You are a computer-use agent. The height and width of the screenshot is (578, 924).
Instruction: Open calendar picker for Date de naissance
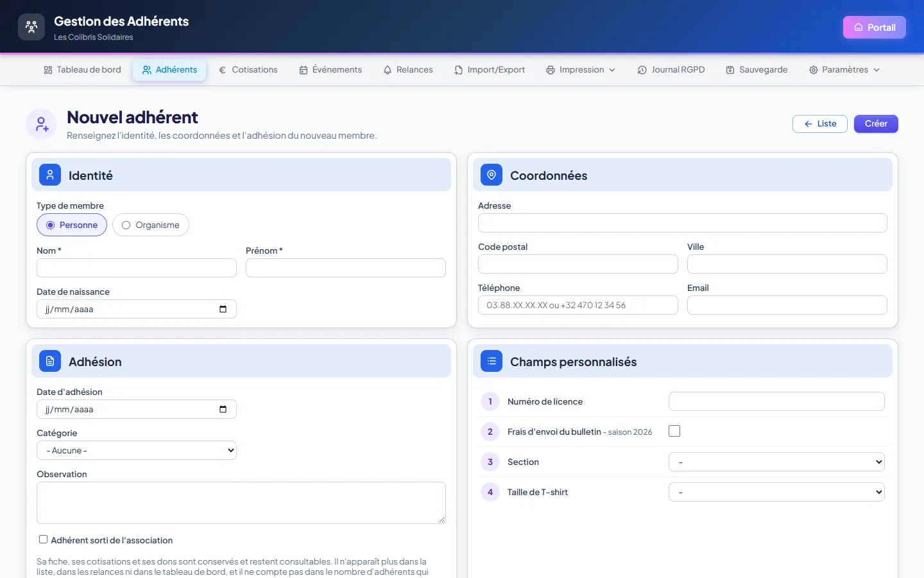[x=223, y=309]
